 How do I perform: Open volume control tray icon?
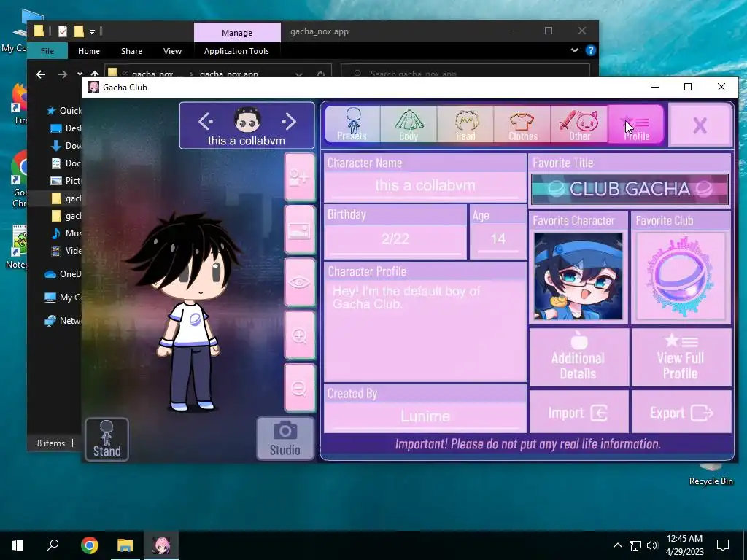[x=652, y=545]
